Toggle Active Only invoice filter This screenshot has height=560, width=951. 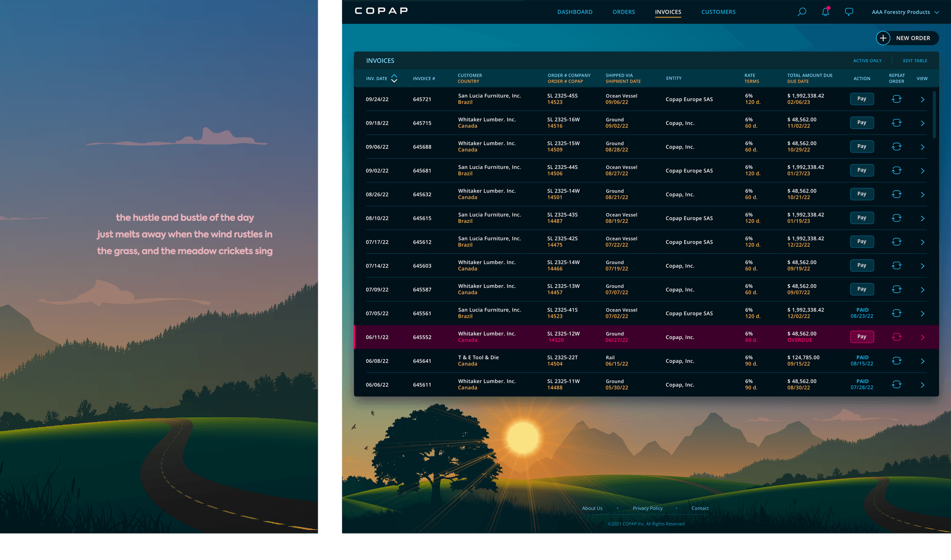[x=867, y=61]
